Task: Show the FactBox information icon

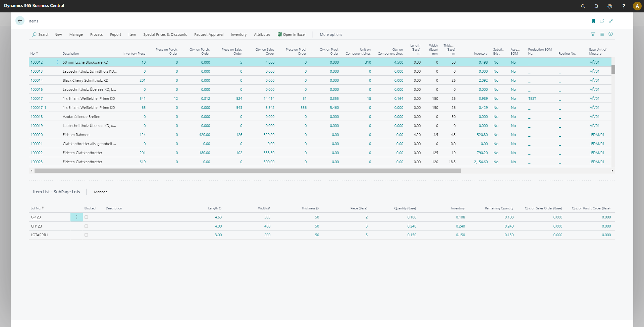Action: coord(611,34)
